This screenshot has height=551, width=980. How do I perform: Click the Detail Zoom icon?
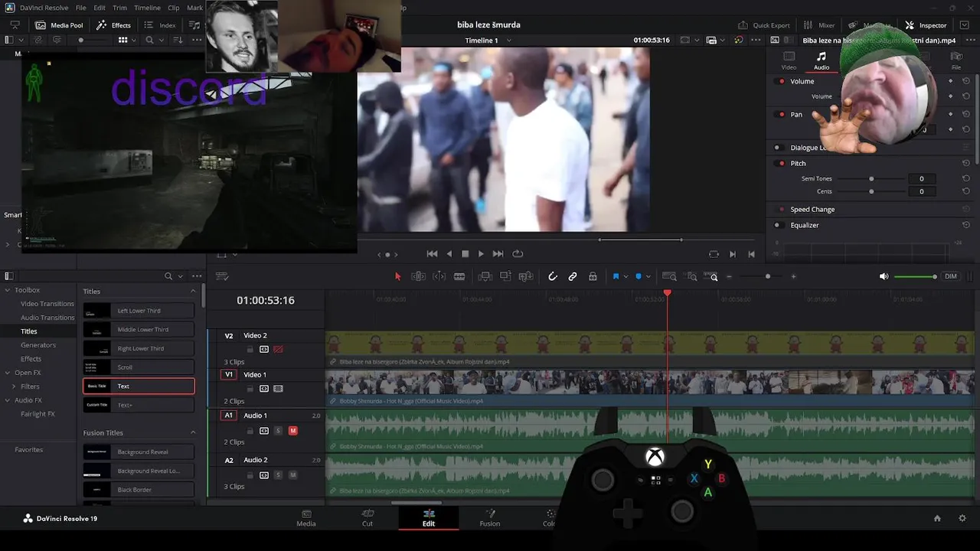click(x=691, y=276)
